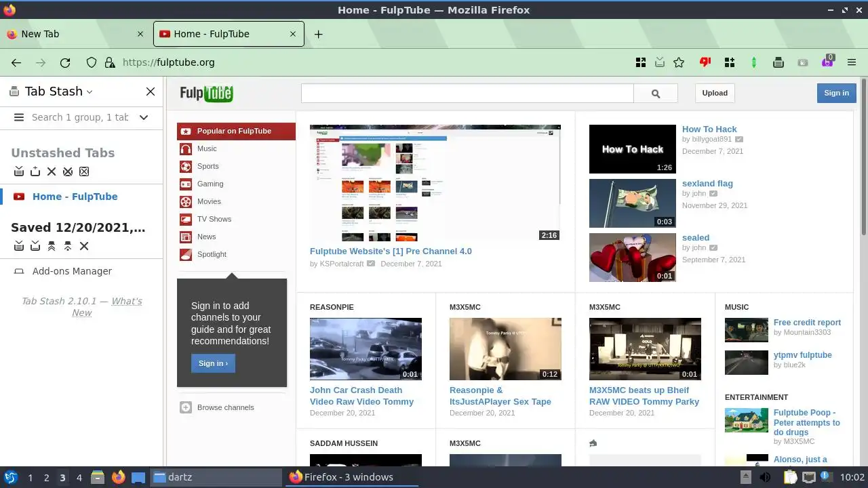Open the Movies category
868x488 pixels.
click(209, 202)
